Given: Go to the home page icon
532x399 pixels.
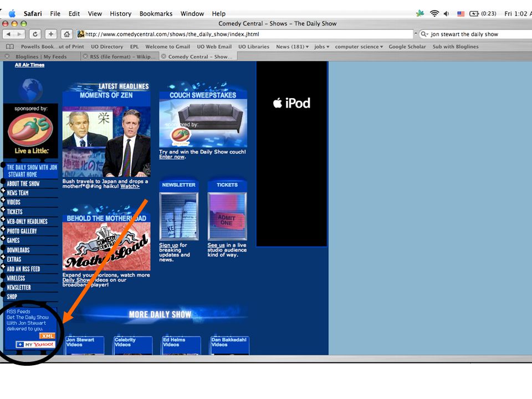Looking at the screenshot, I should 67,34.
